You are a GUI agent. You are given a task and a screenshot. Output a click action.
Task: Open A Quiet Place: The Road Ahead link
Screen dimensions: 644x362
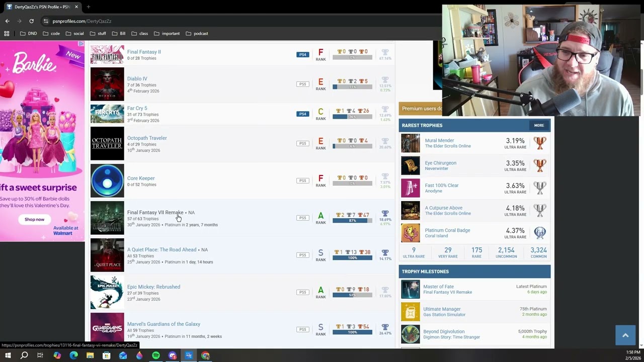(x=162, y=249)
